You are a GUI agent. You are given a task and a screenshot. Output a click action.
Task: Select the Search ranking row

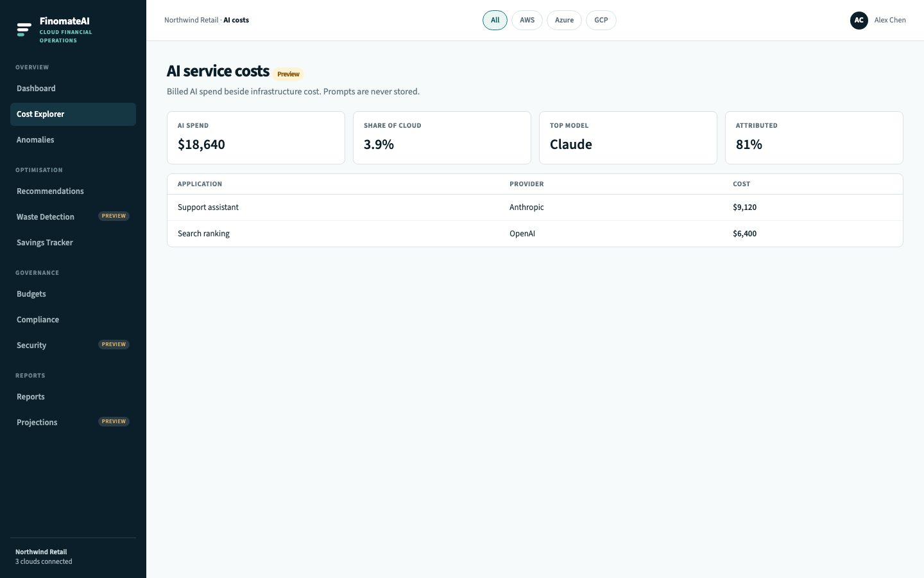(535, 234)
